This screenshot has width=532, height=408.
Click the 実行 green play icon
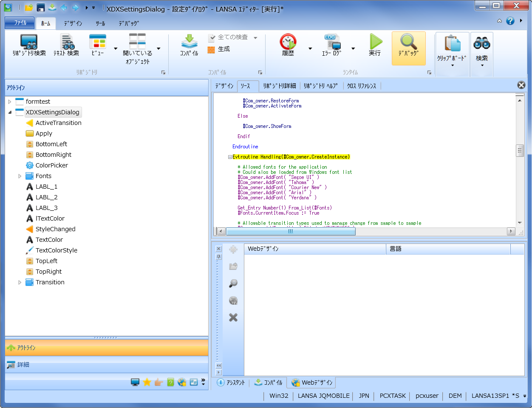[x=375, y=42]
